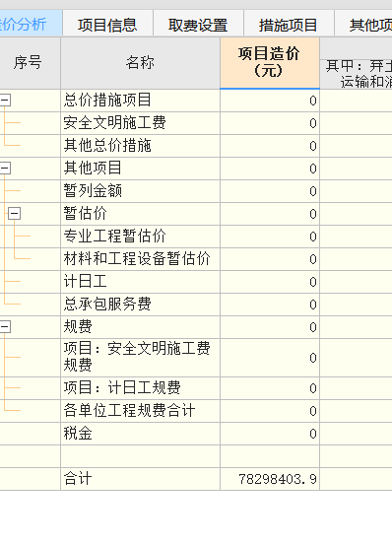Click the 计日工 cost value cell

pos(270,282)
